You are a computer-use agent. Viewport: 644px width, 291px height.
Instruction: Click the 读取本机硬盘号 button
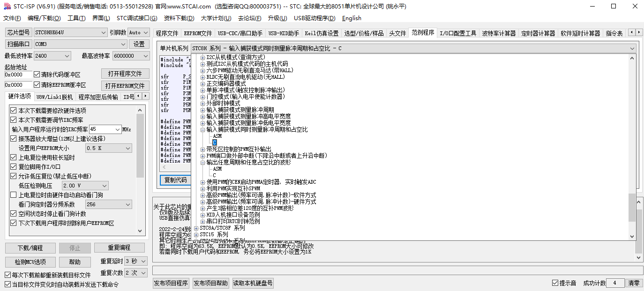click(253, 283)
